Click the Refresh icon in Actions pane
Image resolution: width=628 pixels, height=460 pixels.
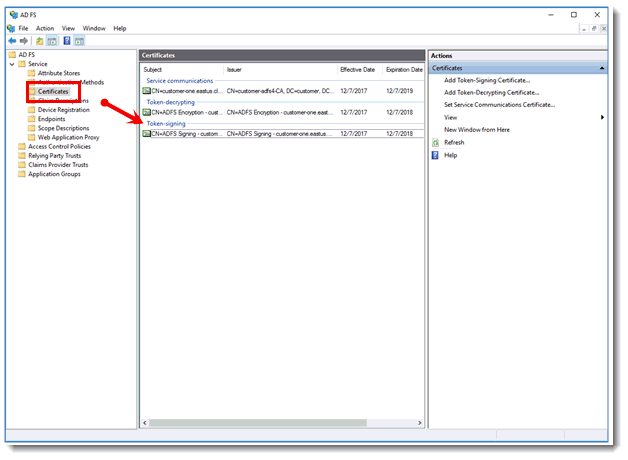[435, 142]
